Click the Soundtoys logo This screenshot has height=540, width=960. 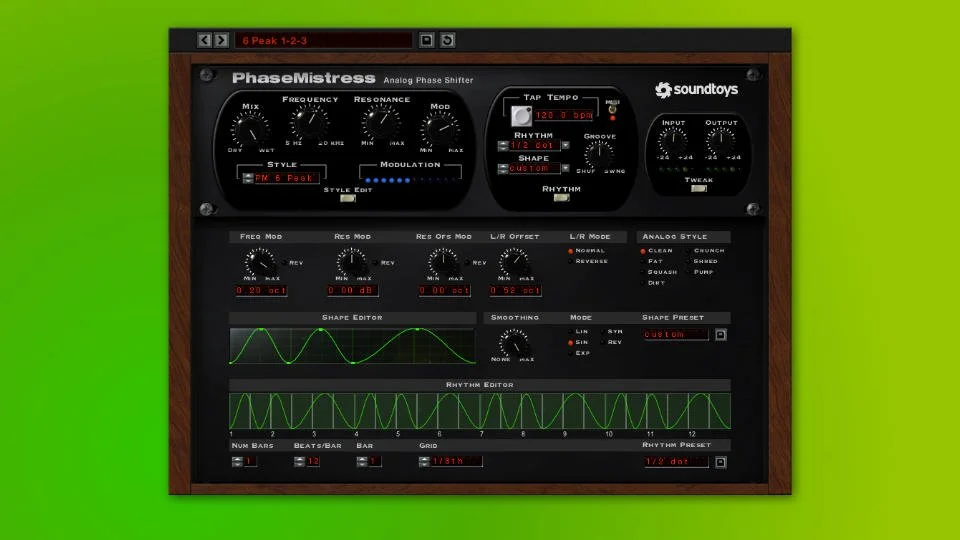[697, 89]
